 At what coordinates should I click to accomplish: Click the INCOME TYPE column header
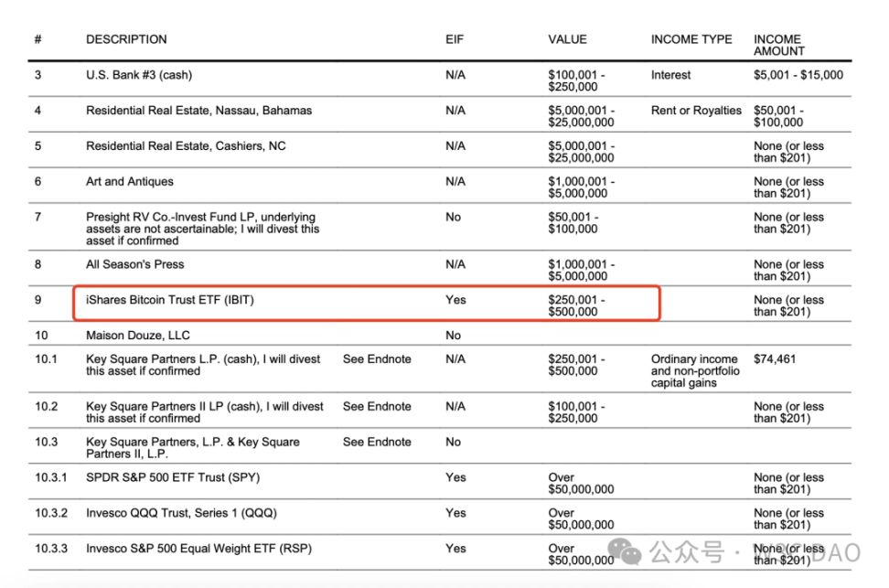(x=691, y=39)
